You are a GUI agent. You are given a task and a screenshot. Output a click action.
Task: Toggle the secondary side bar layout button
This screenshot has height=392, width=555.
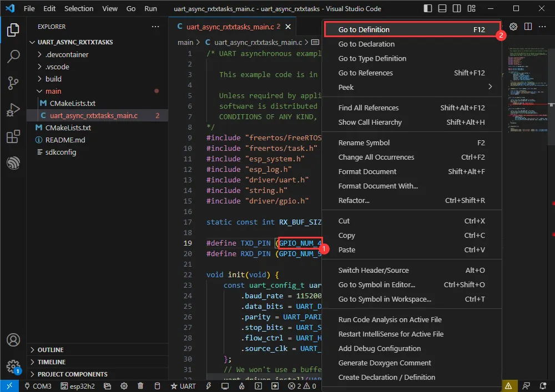(x=456, y=9)
